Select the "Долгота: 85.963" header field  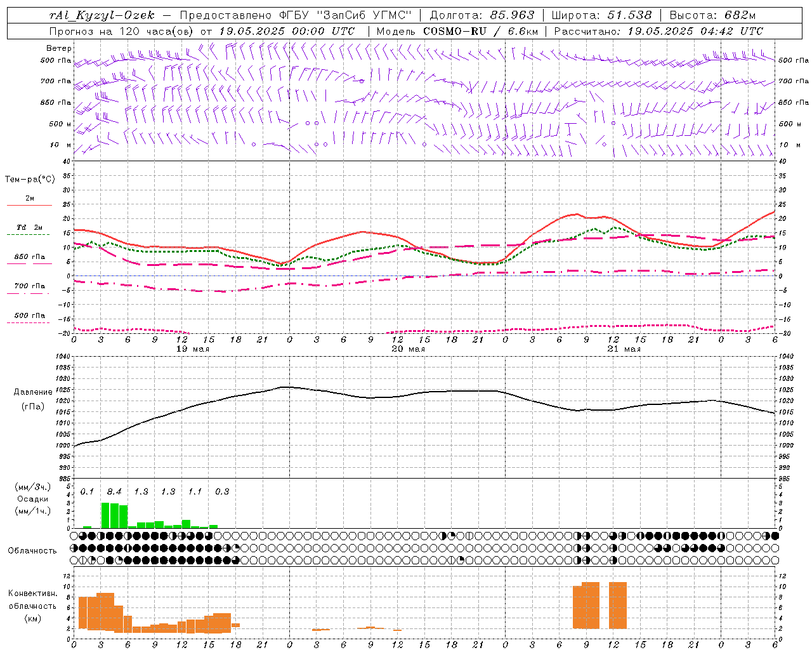click(x=482, y=15)
